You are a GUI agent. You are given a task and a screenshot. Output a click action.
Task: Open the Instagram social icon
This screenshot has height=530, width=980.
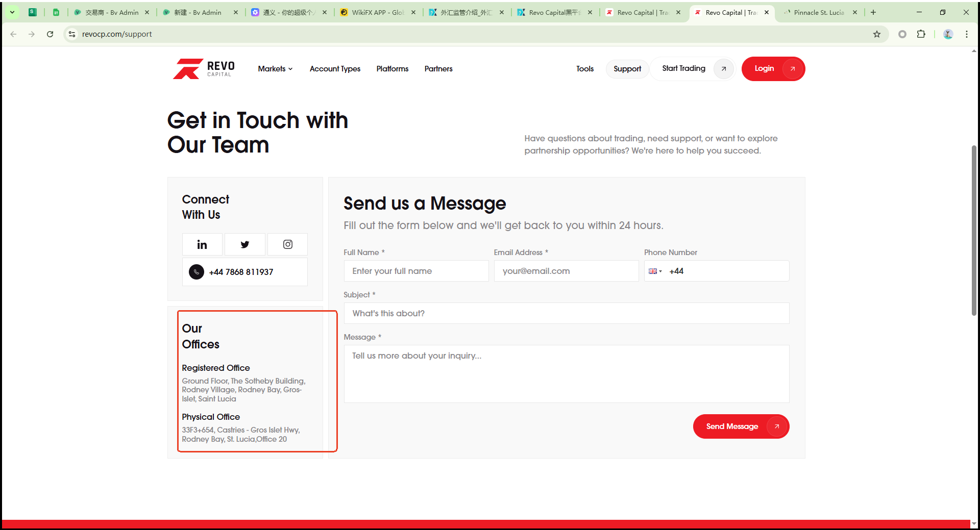click(x=288, y=245)
